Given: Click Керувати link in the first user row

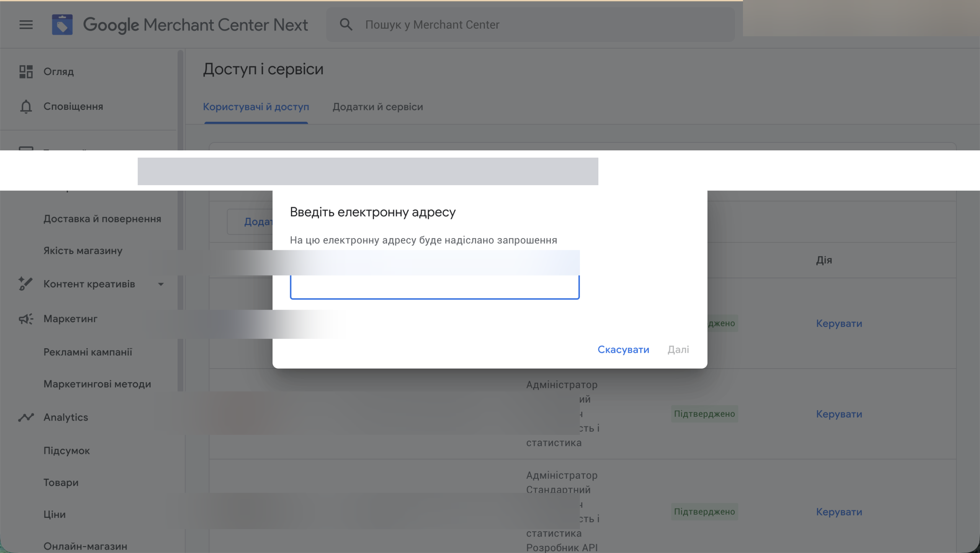Looking at the screenshot, I should [x=839, y=323].
